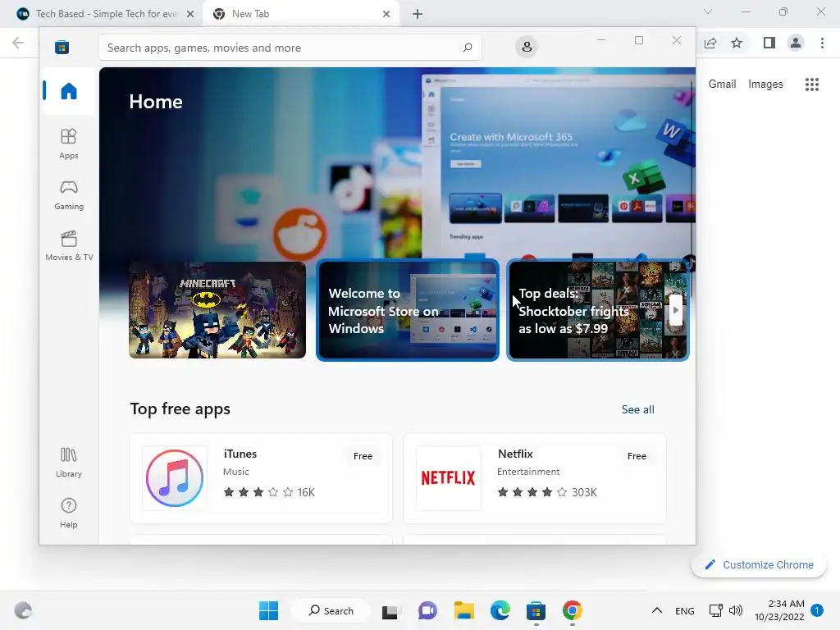Open the weather widget on taskbar
The height and width of the screenshot is (630, 840).
(23, 610)
